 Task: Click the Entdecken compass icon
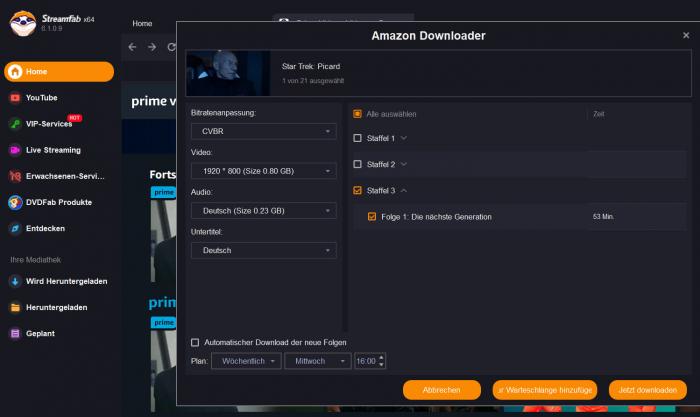point(15,228)
